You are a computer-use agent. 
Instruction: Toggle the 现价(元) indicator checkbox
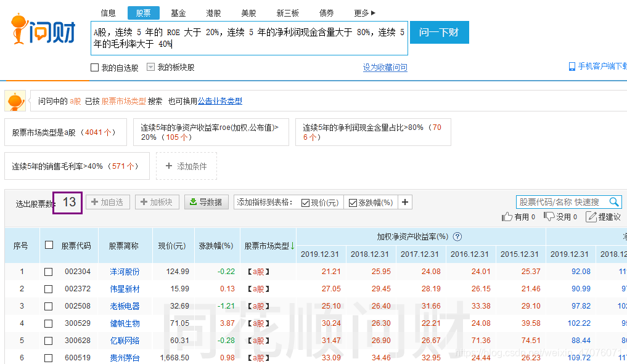[x=305, y=203]
